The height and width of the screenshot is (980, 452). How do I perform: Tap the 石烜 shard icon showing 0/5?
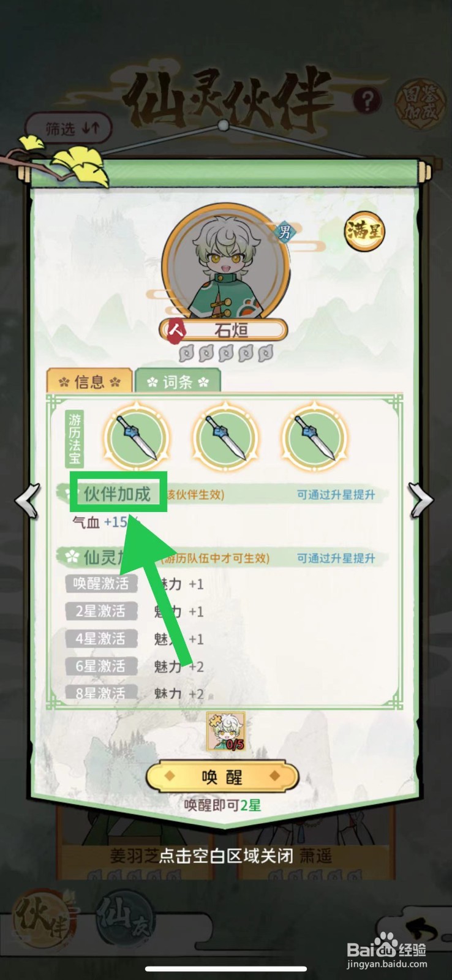click(226, 731)
